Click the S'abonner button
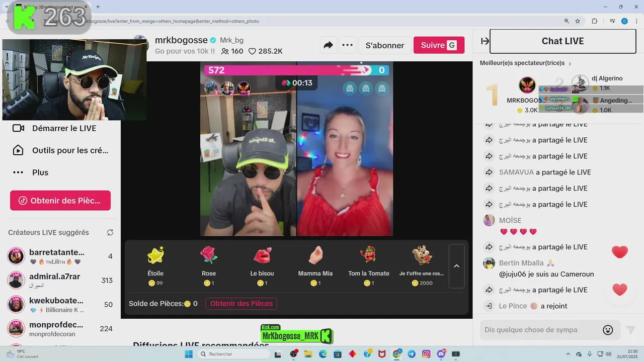 click(x=385, y=45)
